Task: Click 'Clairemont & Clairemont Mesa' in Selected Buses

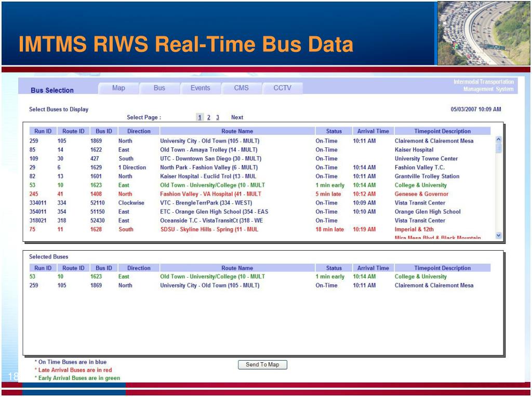Action: [434, 285]
